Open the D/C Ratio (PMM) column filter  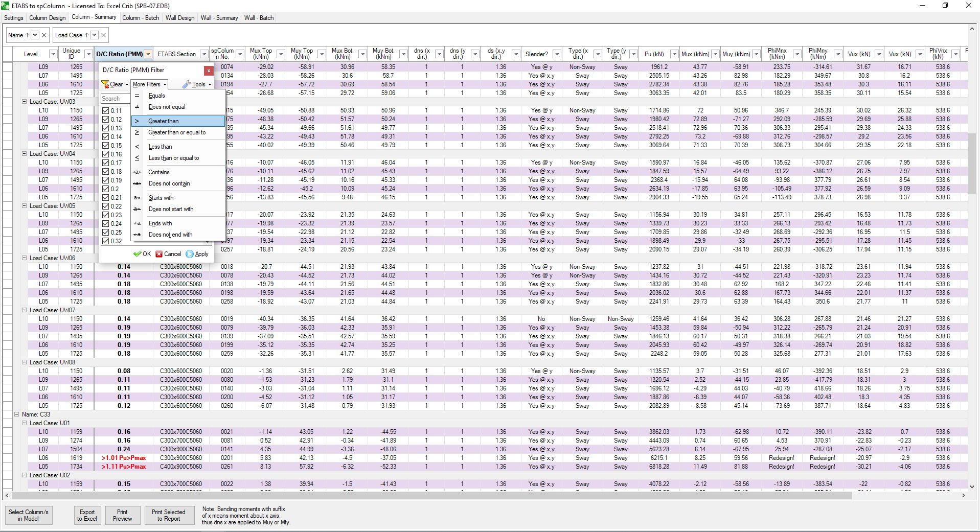click(148, 54)
